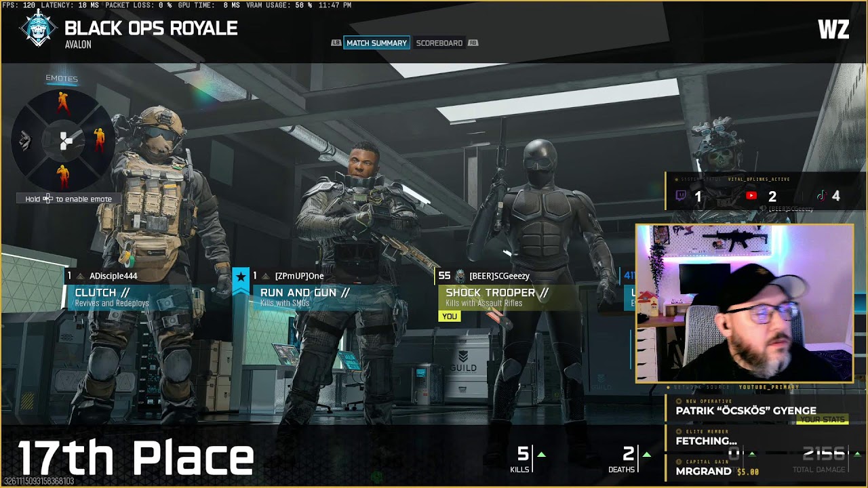Click the rank chevron next to [ZPmUP]One
The width and height of the screenshot is (868, 488).
coord(266,277)
